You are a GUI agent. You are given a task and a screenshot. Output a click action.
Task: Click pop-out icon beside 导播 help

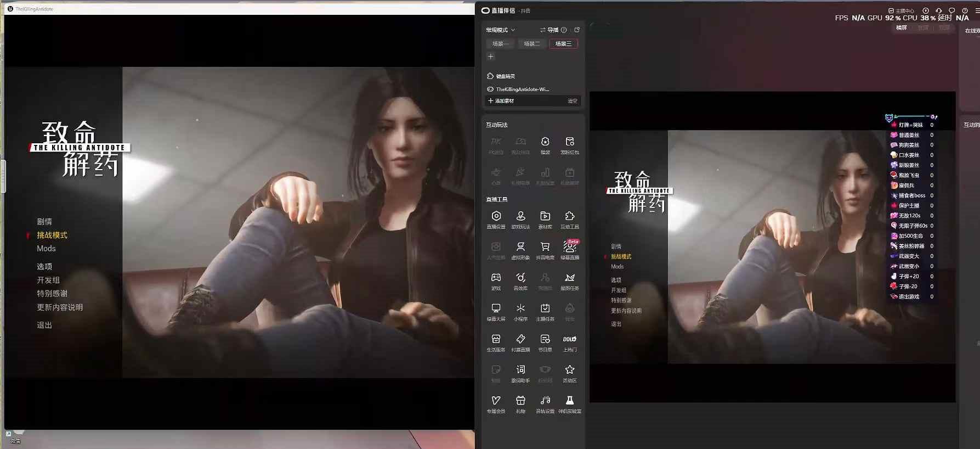pos(577,30)
